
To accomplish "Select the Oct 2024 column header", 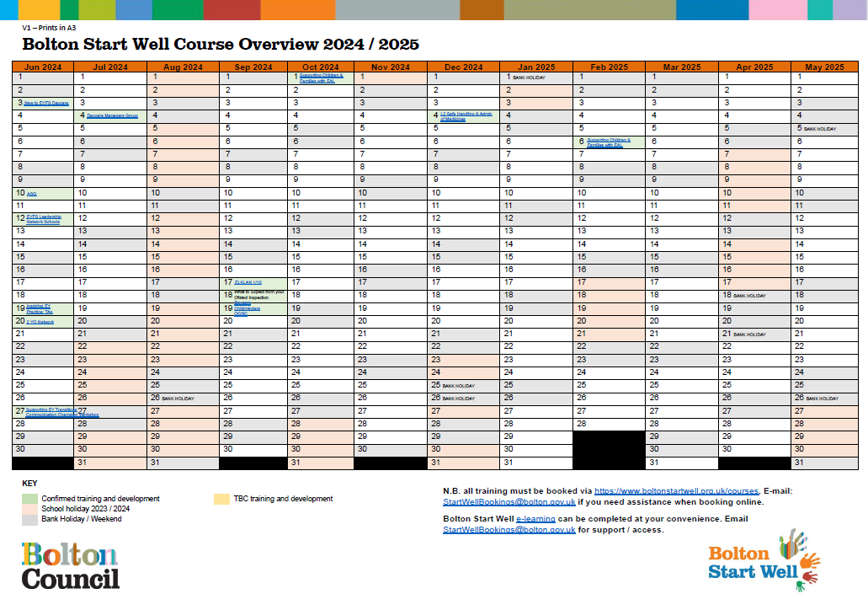I will 321,67.
